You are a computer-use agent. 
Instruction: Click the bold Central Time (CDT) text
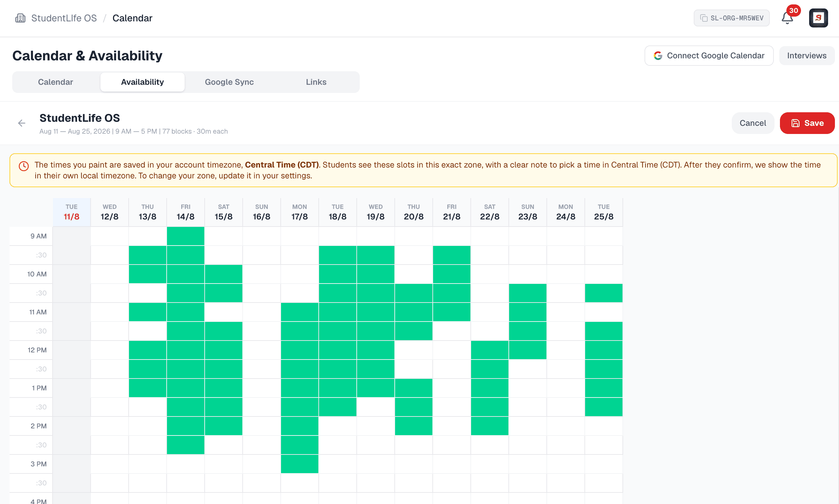pyautogui.click(x=282, y=165)
